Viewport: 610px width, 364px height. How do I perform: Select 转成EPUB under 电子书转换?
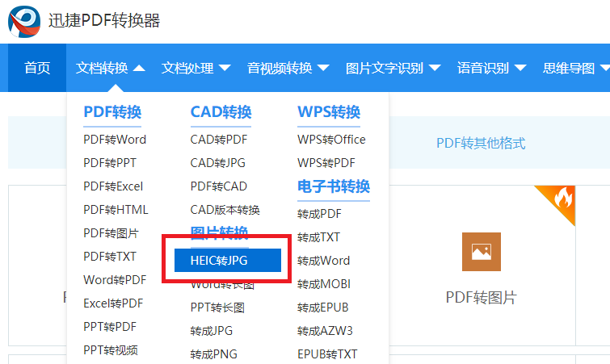(322, 308)
